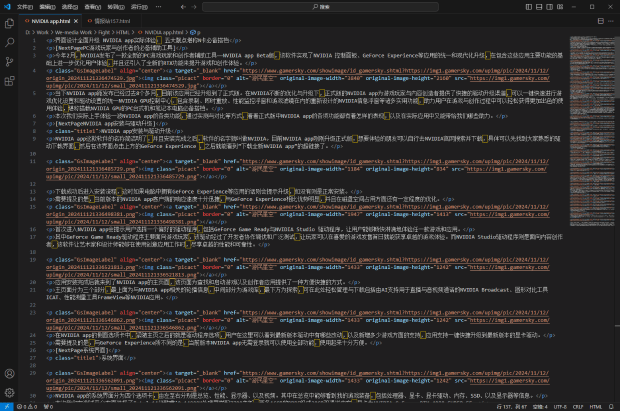Follow the gamersky link on line 23
Image resolution: width=620 pixels, height=411 pixels.
pyautogui.click(x=395, y=313)
